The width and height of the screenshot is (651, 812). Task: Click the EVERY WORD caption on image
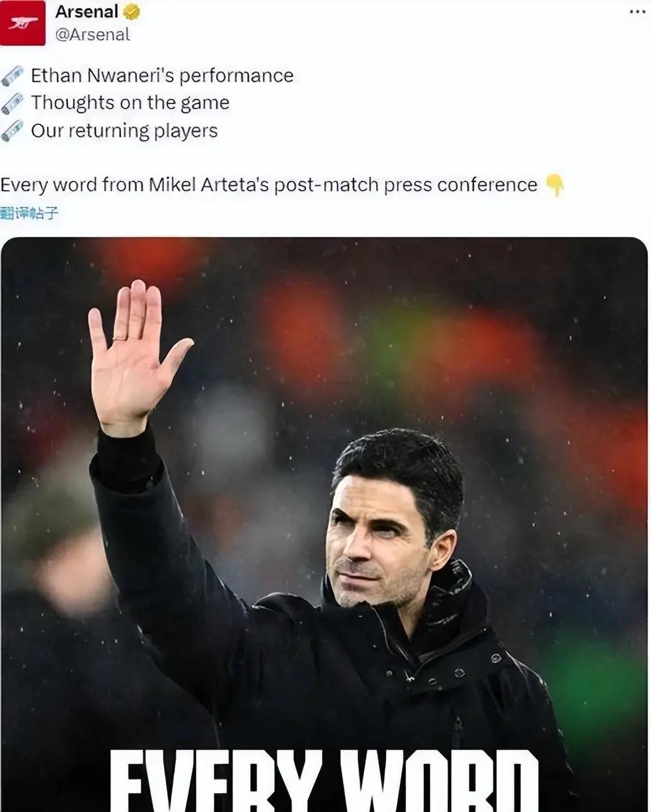point(324,781)
